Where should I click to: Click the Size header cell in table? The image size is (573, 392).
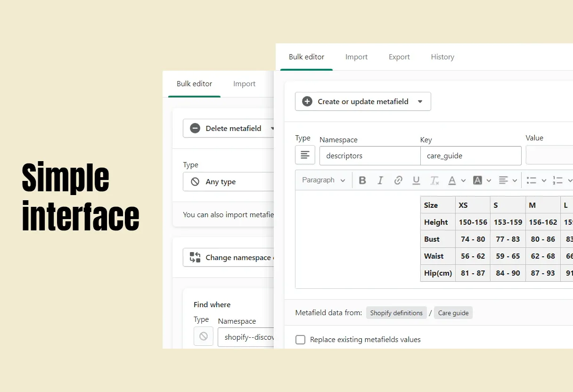pyautogui.click(x=438, y=205)
